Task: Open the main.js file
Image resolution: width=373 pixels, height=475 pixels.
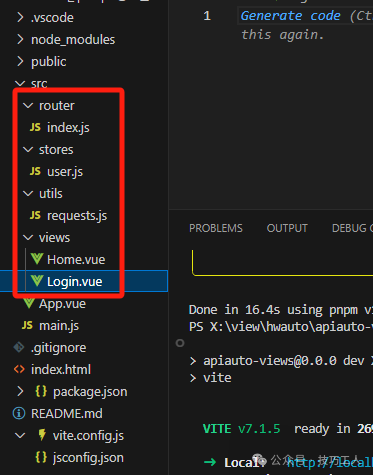Action: [x=59, y=325]
